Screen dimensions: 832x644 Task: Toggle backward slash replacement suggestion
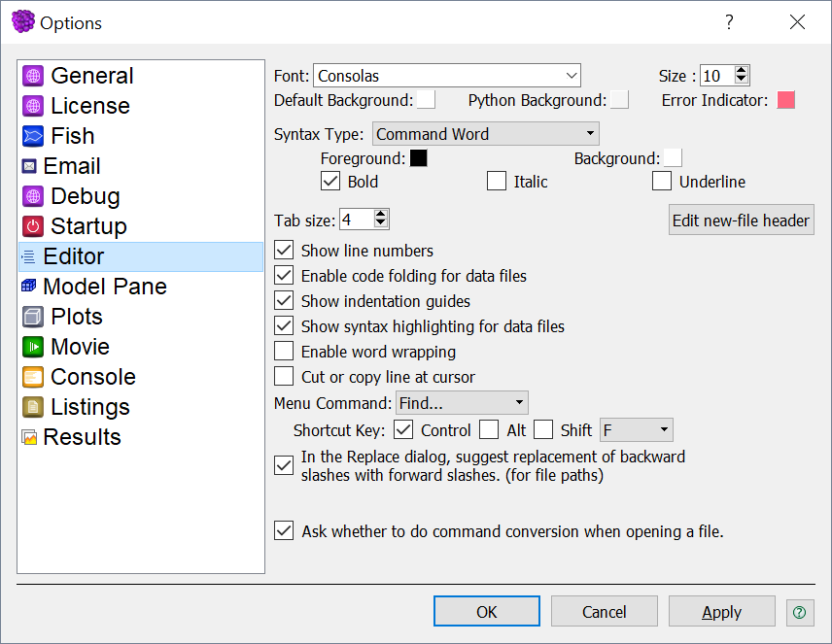pyautogui.click(x=284, y=465)
